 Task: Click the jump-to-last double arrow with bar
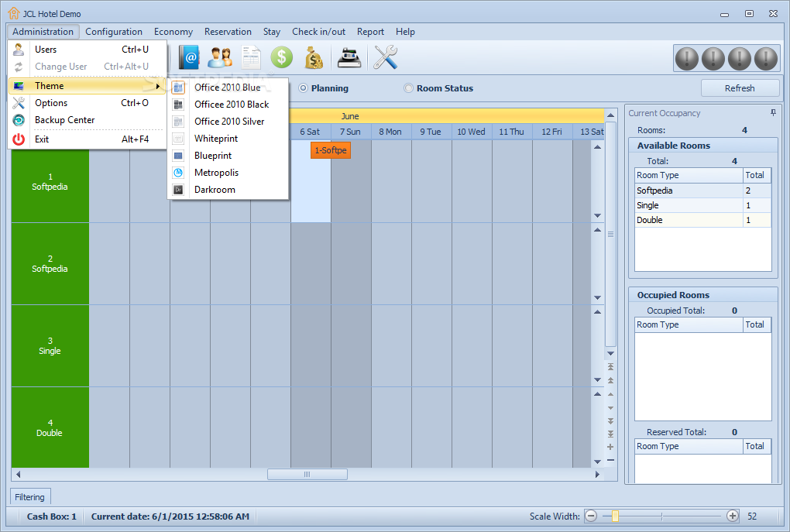(x=610, y=434)
